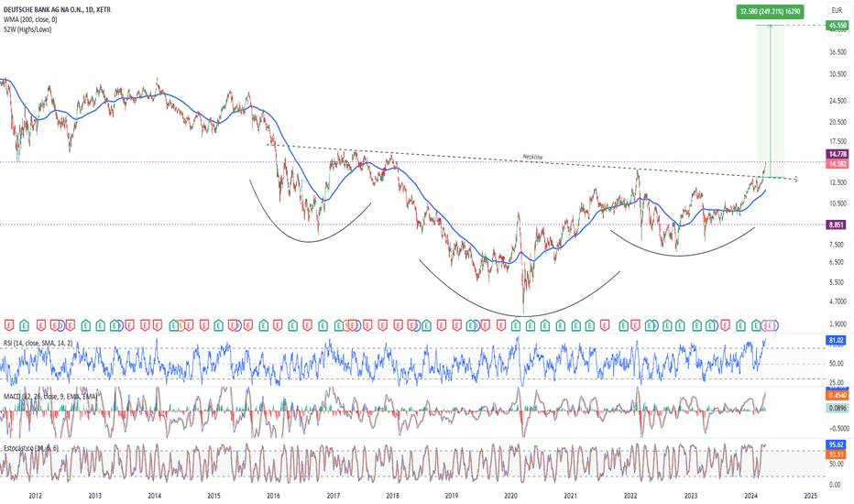Click the green 45.550 price axis tag
This screenshot has height=504, width=854.
[838, 26]
